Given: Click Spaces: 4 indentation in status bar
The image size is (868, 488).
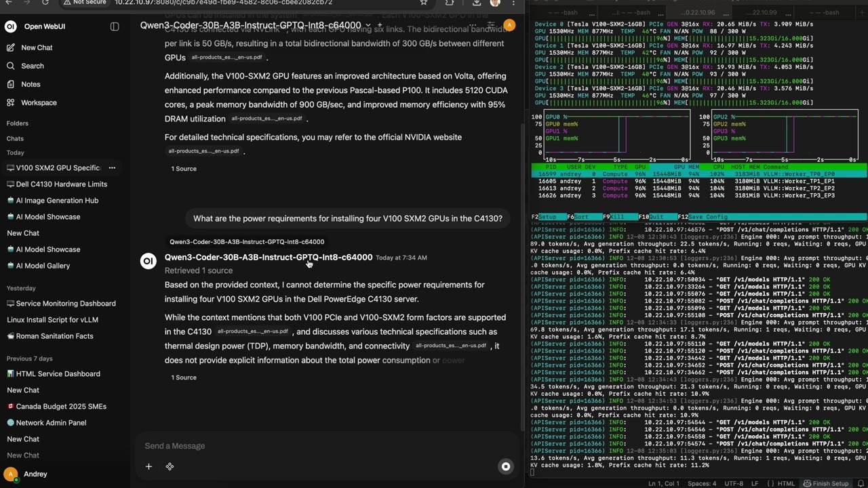Looking at the screenshot, I should coord(702,483).
